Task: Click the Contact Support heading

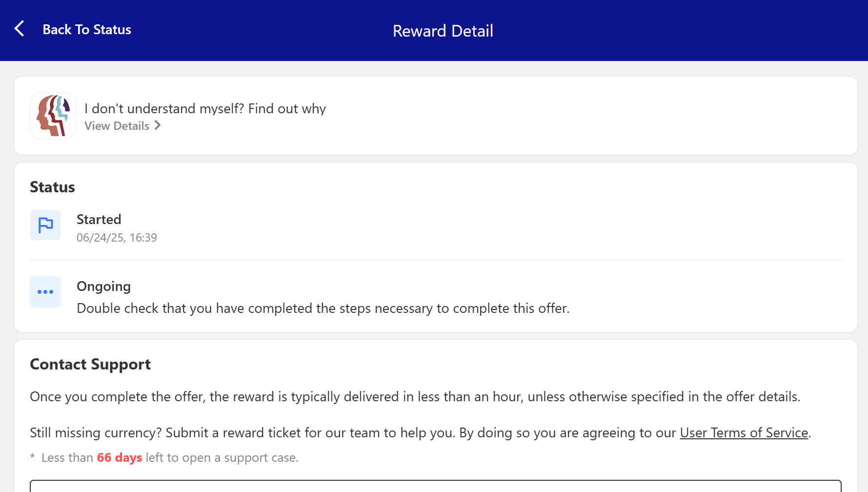Action: coord(90,365)
